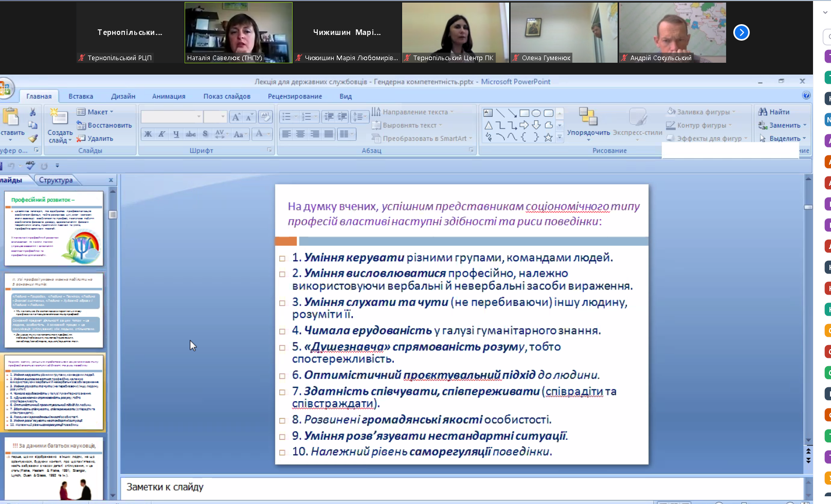Select the Професійний розвиток slide thumbnail

[54, 228]
